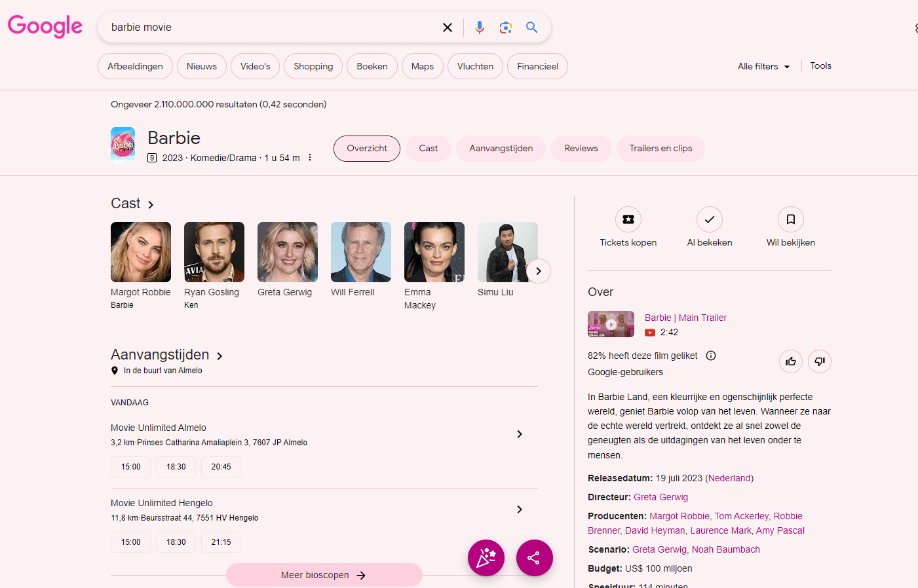Click the Nederland release date link

729,479
